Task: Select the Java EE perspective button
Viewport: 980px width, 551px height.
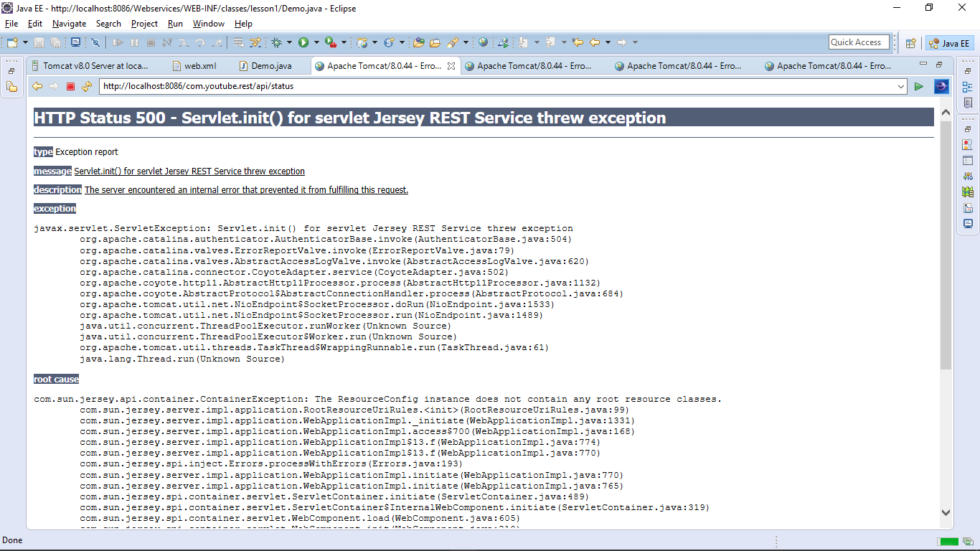Action: (949, 43)
